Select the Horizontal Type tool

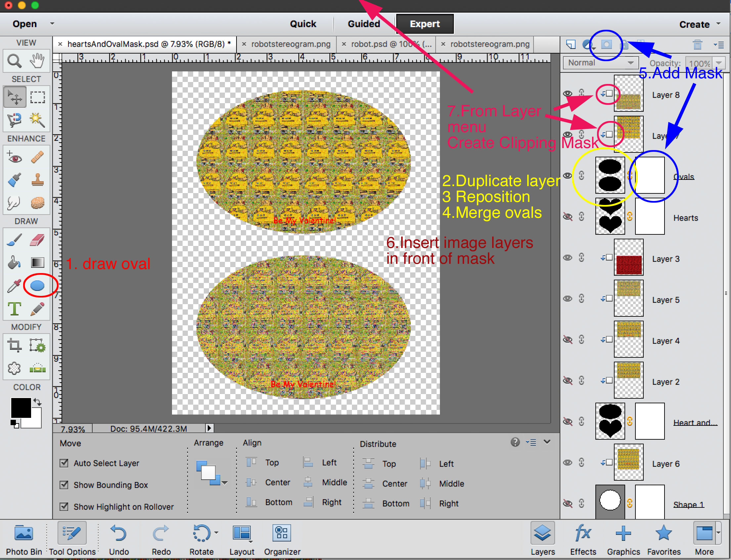click(14, 309)
